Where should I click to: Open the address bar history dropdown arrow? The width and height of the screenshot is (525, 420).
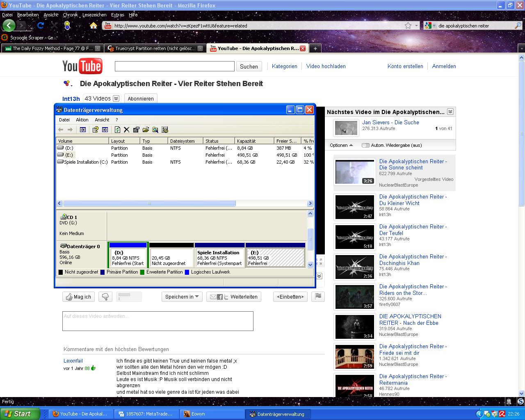click(416, 25)
